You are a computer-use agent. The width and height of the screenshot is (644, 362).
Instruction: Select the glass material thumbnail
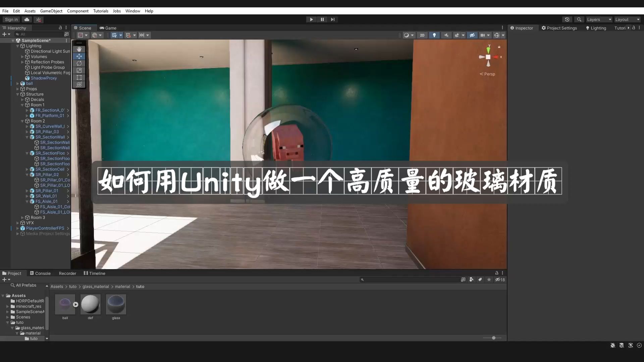pyautogui.click(x=116, y=304)
